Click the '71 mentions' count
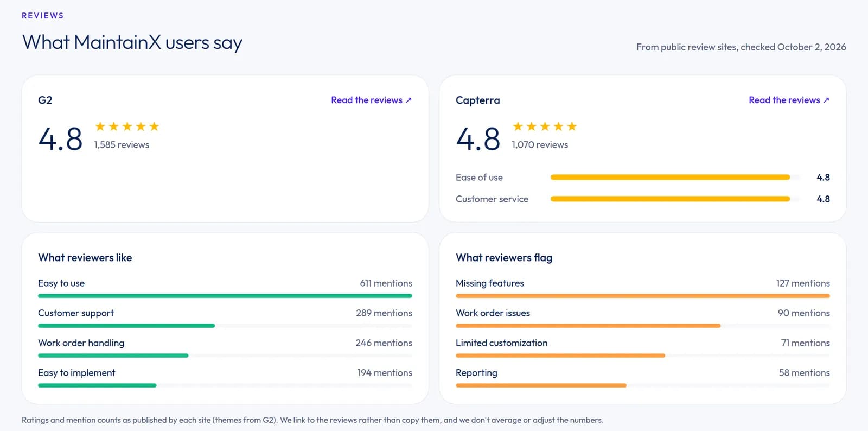868x431 pixels. point(806,343)
